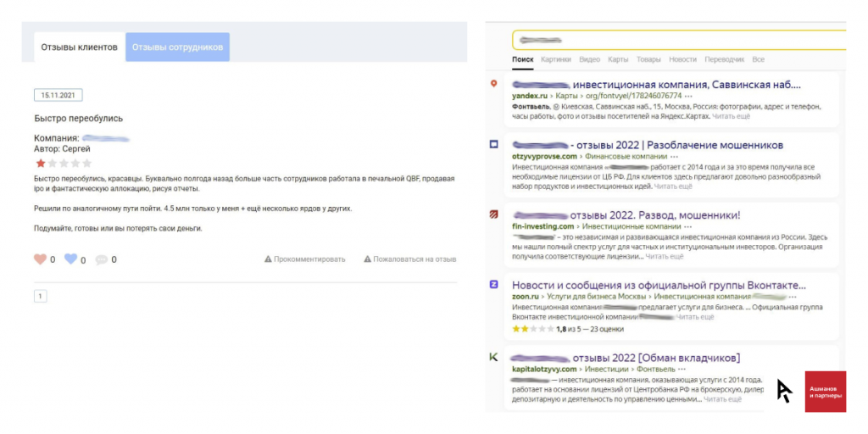Click the zoon result favicon

pos(494,285)
